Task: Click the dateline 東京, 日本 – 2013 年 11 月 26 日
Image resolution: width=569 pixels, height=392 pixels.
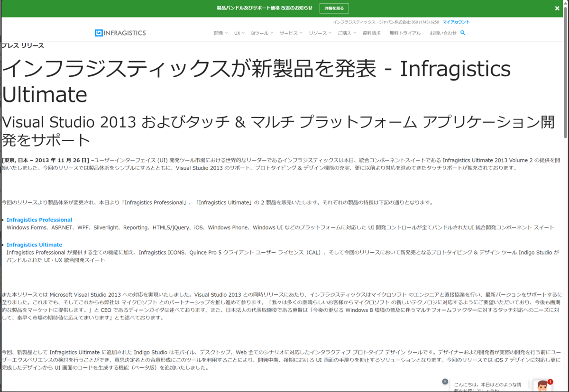Action: (46, 160)
